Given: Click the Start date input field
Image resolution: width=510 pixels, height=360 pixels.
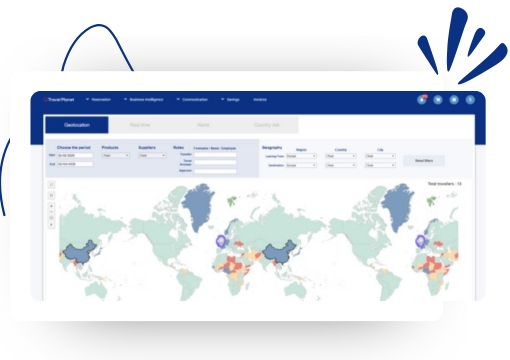Looking at the screenshot, I should pos(75,155).
